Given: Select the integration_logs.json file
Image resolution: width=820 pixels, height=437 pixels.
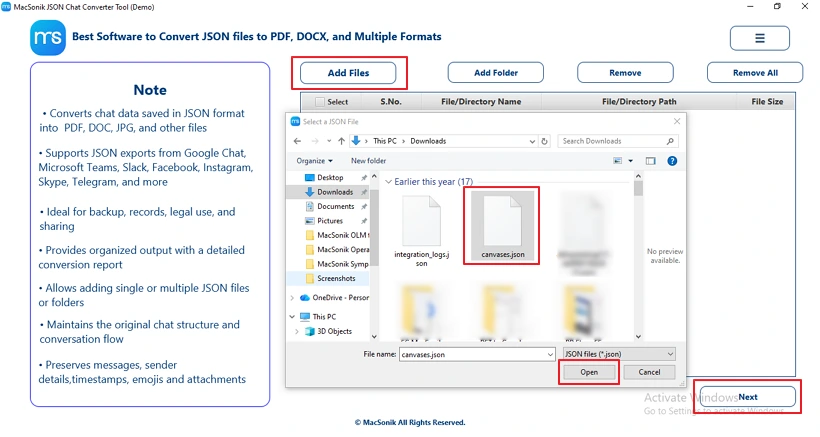Looking at the screenshot, I should pos(422,231).
